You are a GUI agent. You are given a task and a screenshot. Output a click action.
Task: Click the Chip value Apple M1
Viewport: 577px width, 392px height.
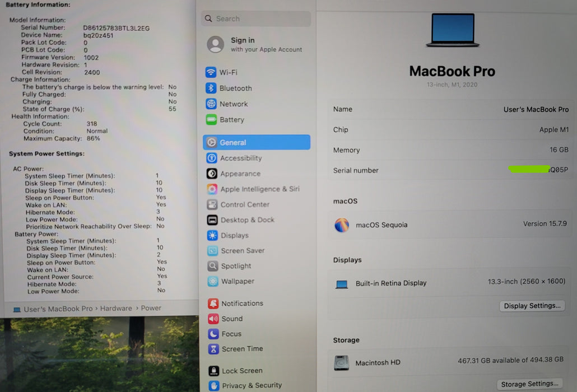[554, 129]
